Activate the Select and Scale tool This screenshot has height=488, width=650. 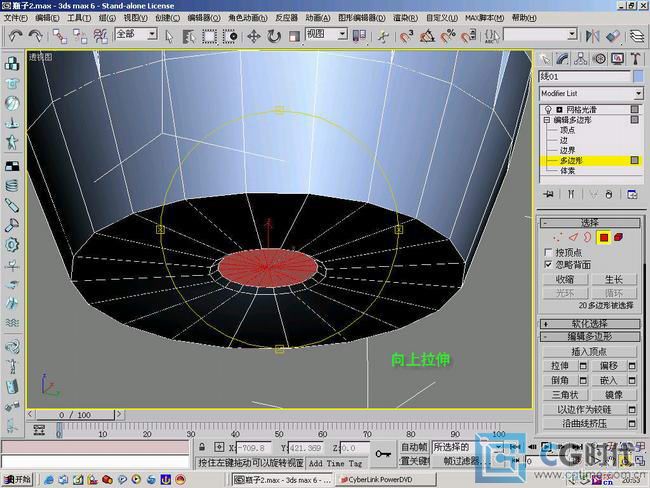click(x=294, y=36)
